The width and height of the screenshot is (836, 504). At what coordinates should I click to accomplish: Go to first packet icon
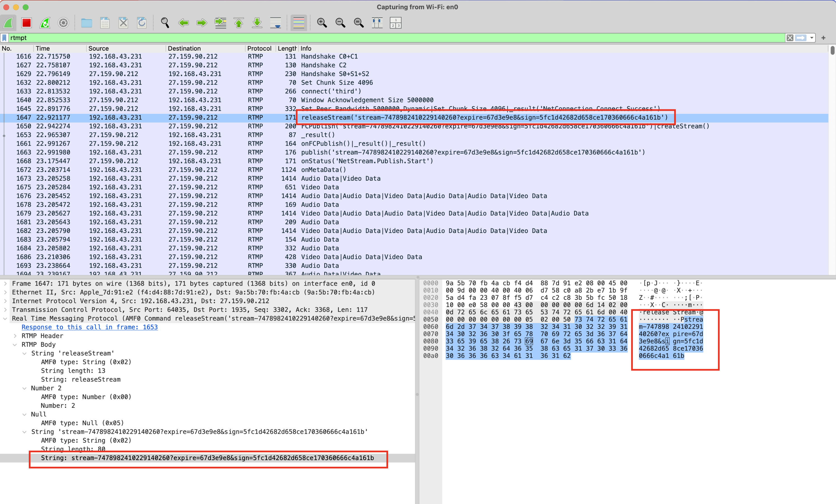click(239, 23)
